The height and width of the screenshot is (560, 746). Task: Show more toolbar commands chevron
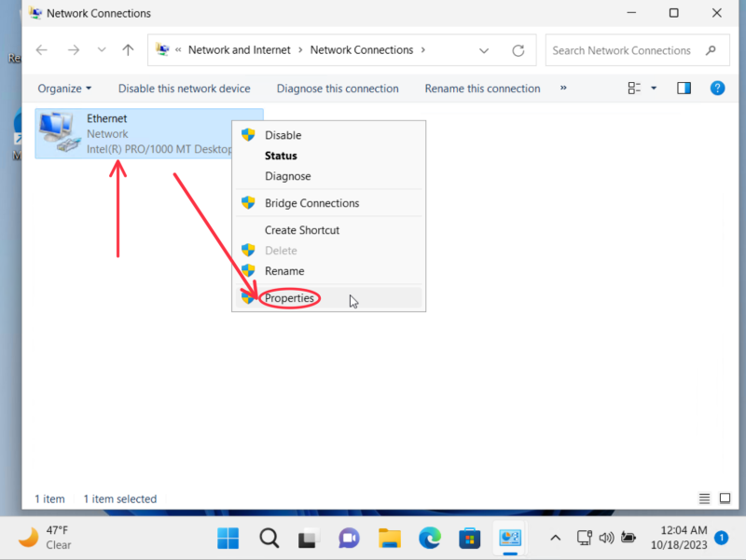pos(563,89)
